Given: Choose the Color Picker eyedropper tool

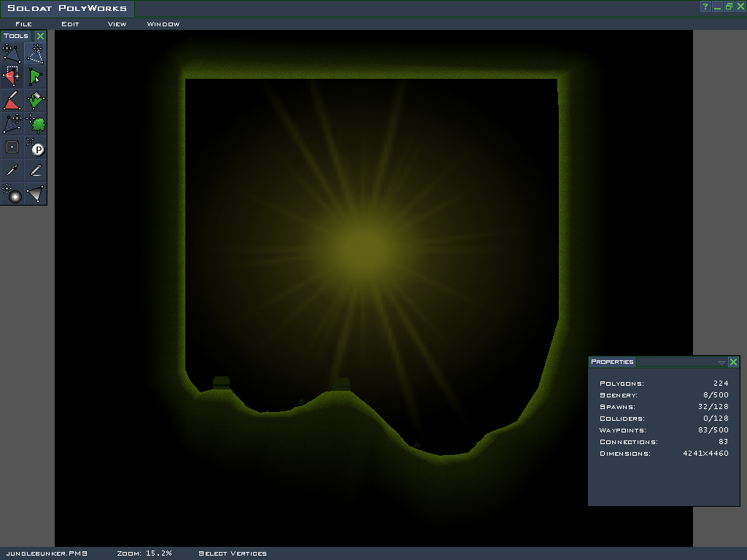Looking at the screenshot, I should pyautogui.click(x=12, y=170).
